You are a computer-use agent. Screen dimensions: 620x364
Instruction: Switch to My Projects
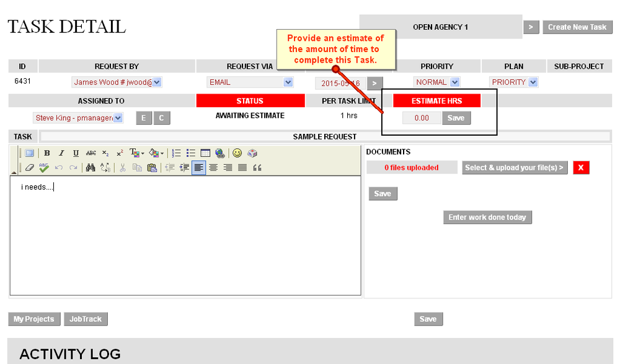point(34,319)
